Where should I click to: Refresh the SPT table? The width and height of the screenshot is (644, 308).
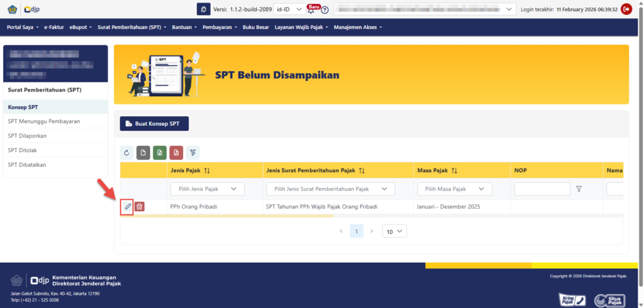point(127,153)
